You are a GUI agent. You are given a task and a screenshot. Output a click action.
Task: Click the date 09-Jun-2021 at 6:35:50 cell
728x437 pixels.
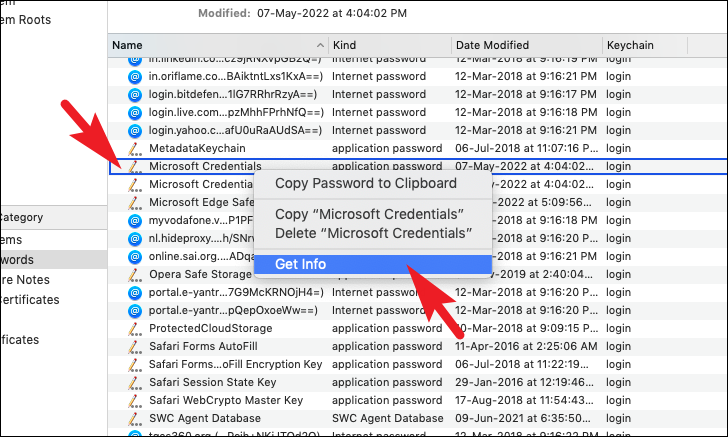tap(523, 418)
